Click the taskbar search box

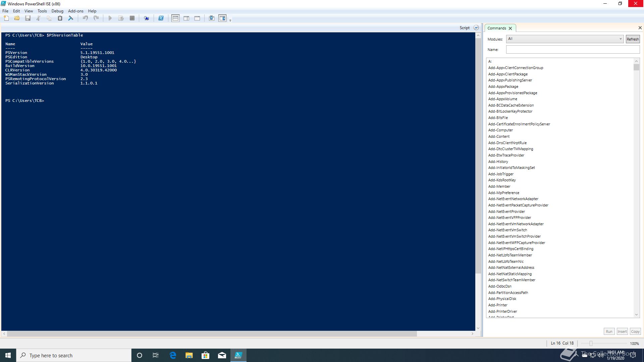coord(74,355)
